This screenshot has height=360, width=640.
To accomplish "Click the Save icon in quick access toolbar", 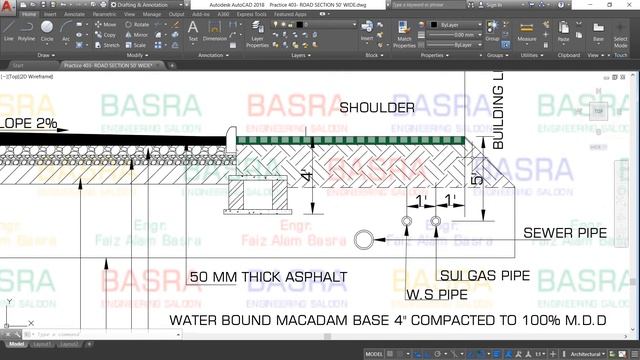I will pyautogui.click(x=43, y=5).
